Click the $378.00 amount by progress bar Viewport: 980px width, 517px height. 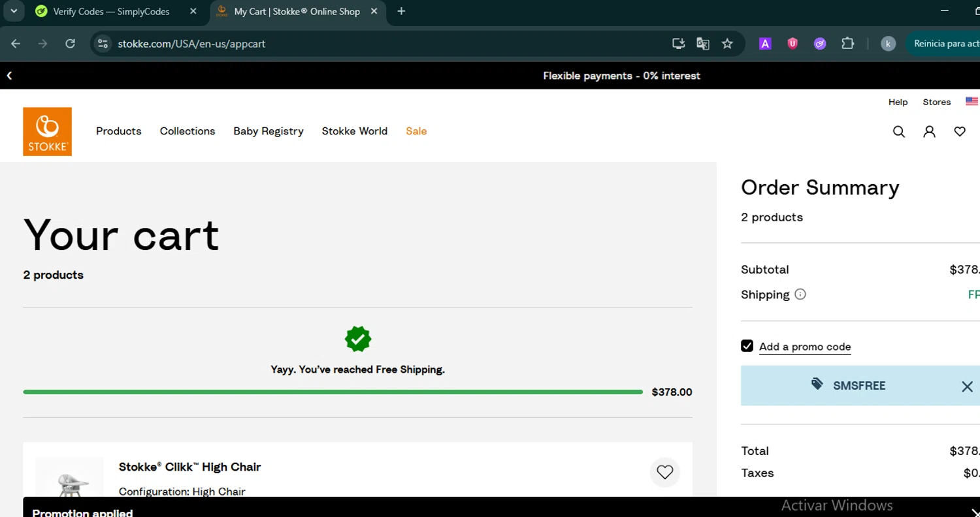coord(672,392)
